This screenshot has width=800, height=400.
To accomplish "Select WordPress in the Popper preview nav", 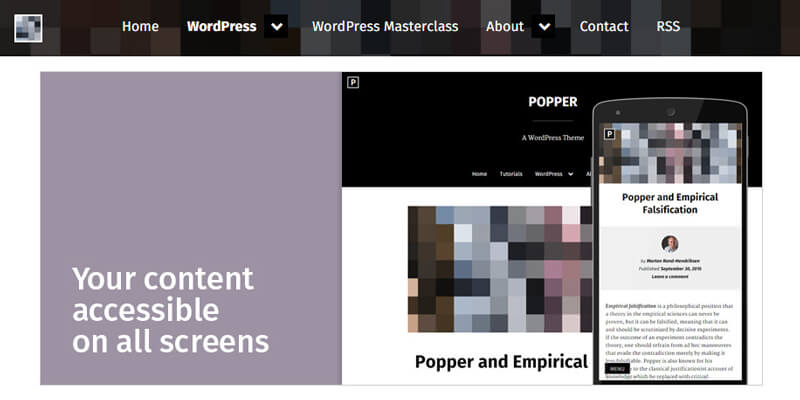I will (x=548, y=174).
